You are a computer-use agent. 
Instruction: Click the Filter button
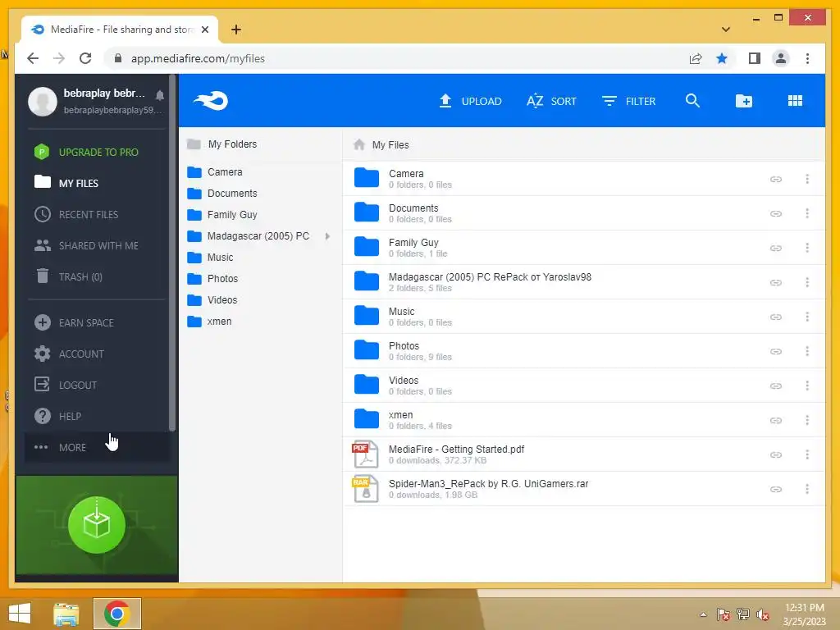point(628,101)
